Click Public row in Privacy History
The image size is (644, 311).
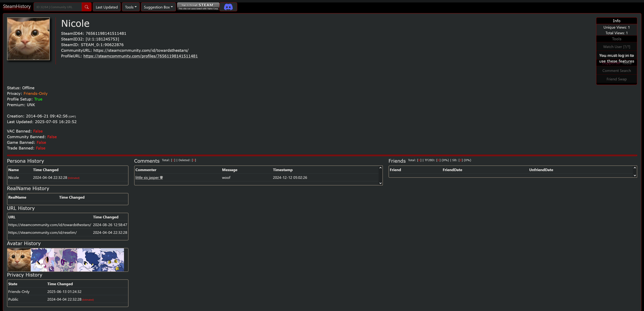pos(68,299)
